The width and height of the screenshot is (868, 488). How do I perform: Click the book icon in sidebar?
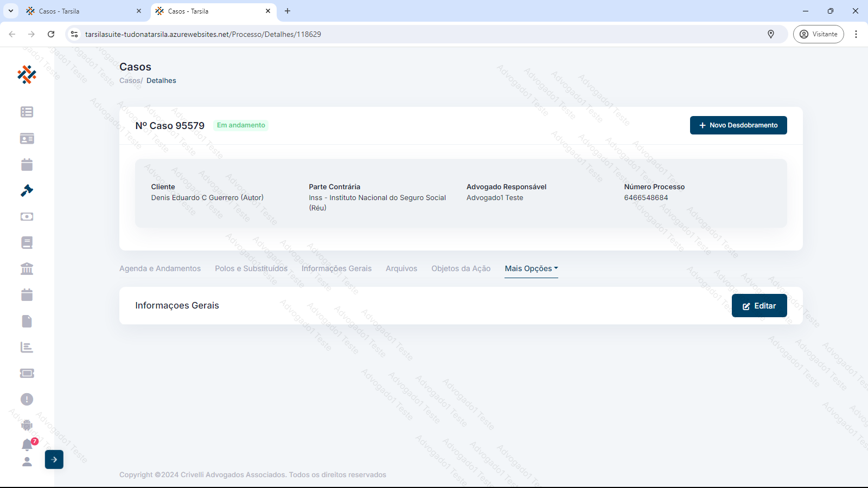[x=27, y=242]
